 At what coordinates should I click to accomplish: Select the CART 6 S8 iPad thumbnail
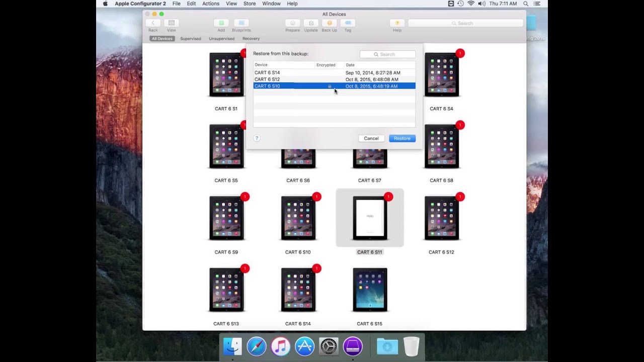441,146
